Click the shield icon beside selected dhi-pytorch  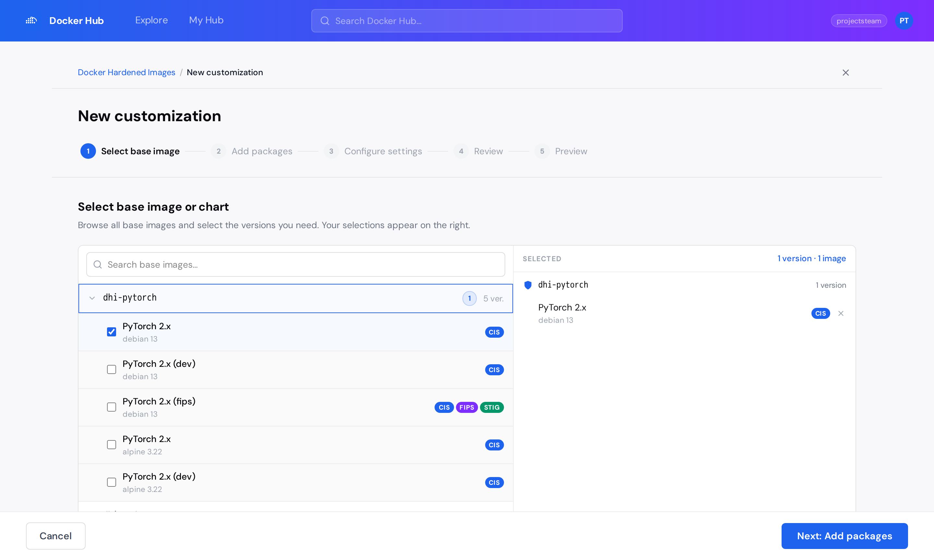click(528, 285)
